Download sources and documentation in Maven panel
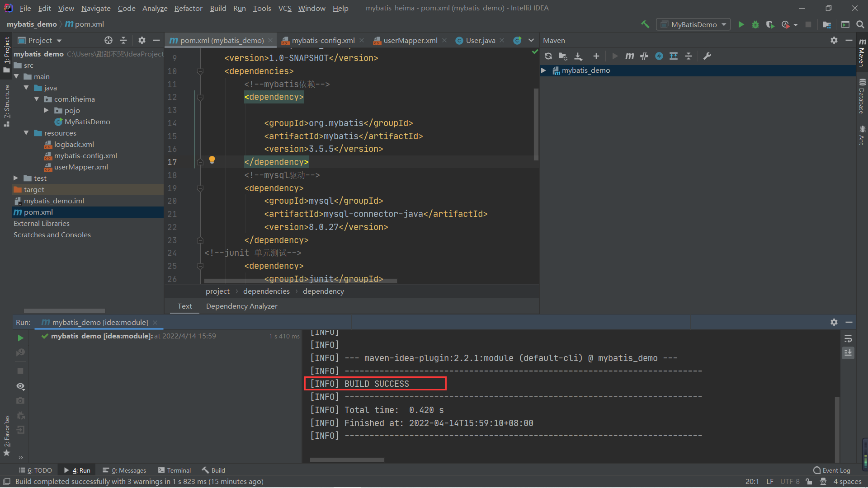This screenshot has height=488, width=868. pos(578,56)
